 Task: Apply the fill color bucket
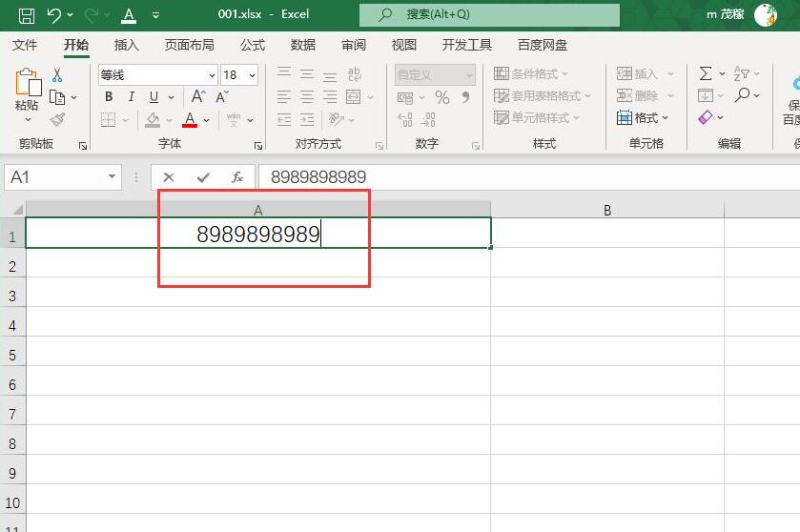pyautogui.click(x=153, y=120)
